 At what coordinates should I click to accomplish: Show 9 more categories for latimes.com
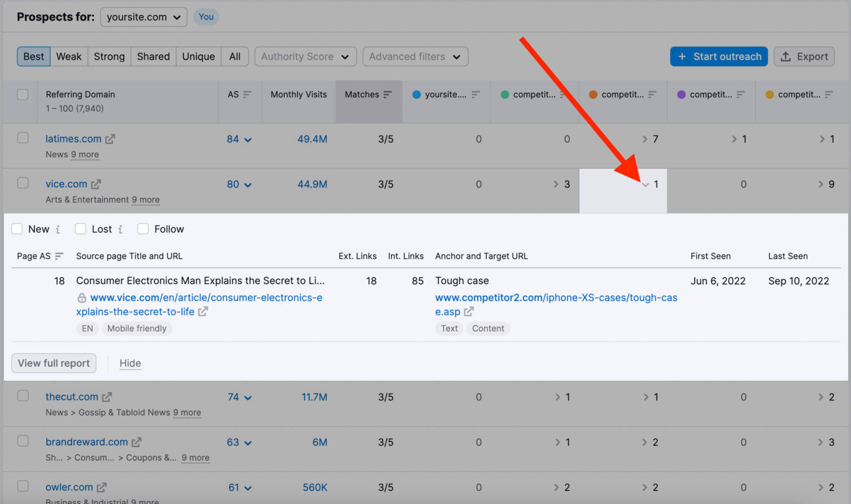(85, 155)
